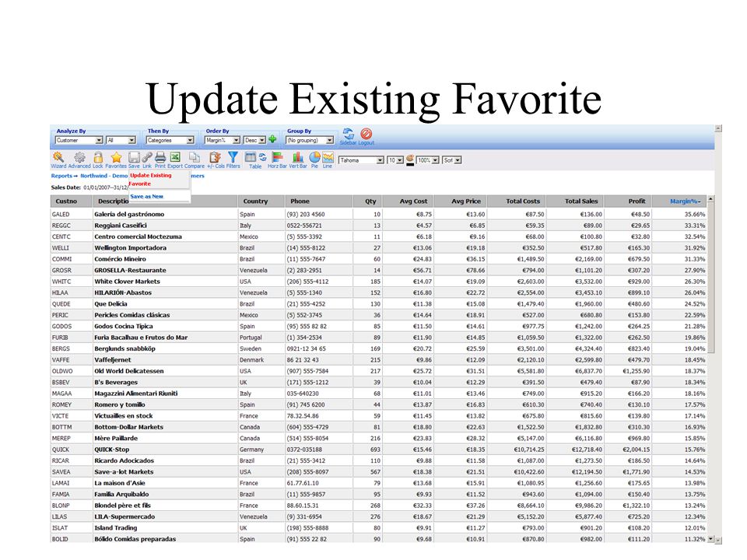Click the 'WELLI' customer code
Image resolution: width=747 pixels, height=560 pixels.
tap(61, 248)
